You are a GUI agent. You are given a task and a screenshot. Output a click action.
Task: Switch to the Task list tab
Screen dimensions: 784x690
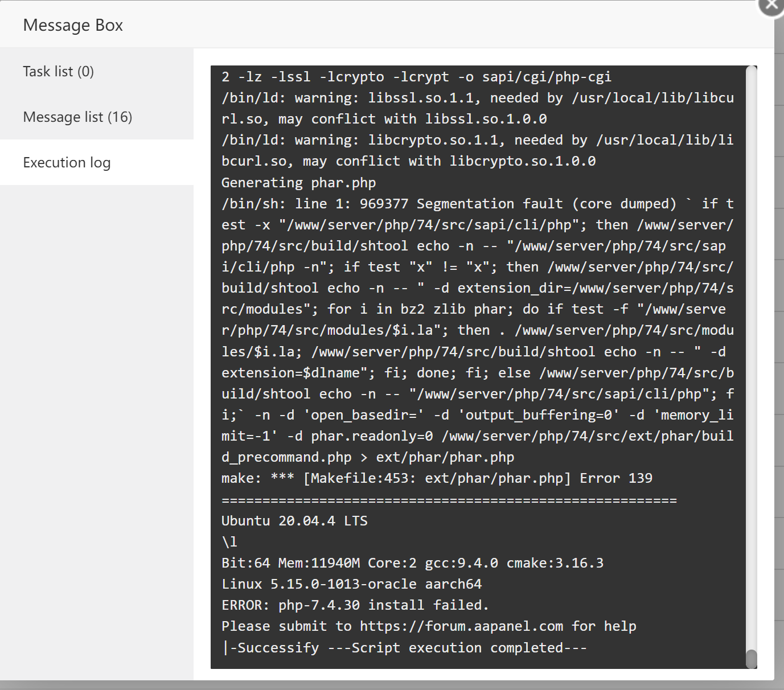(59, 71)
